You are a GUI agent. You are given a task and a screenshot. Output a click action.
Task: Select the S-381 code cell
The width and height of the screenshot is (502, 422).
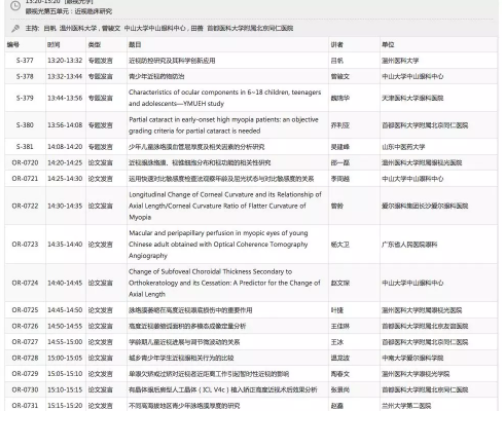point(25,147)
